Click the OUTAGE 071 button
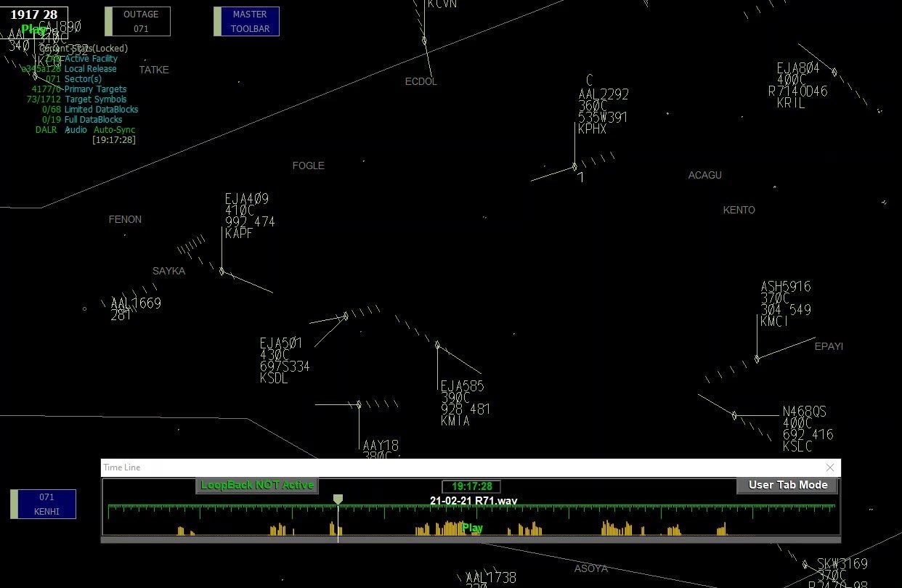 tap(137, 22)
